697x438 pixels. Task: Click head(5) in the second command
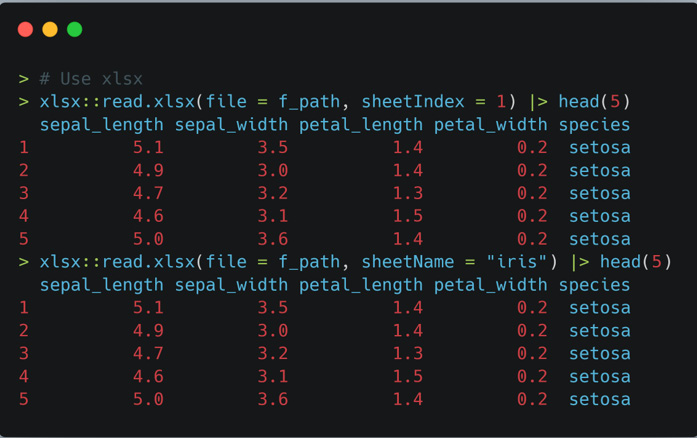[636, 262]
